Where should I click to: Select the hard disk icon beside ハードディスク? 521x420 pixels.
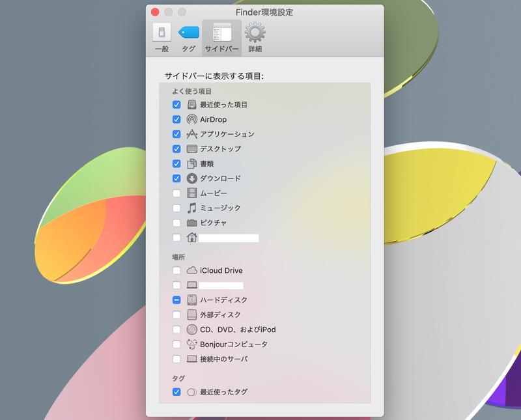coord(191,300)
